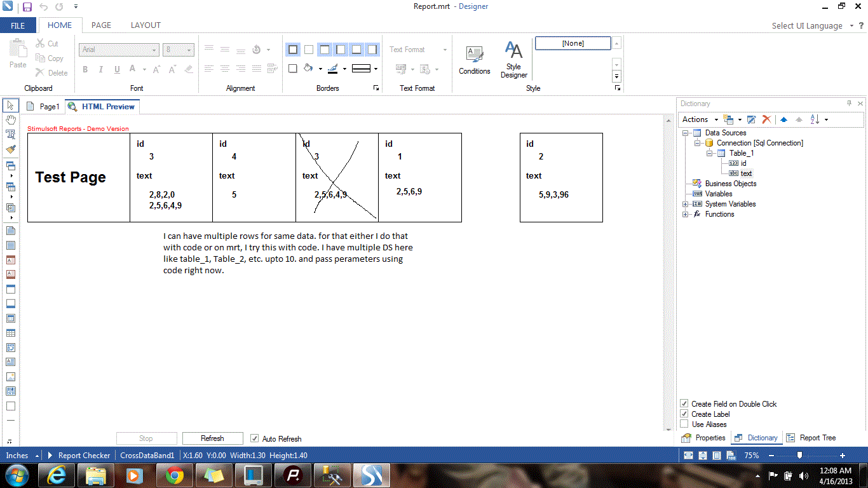
Task: Open Chrome from the taskbar
Action: [175, 475]
